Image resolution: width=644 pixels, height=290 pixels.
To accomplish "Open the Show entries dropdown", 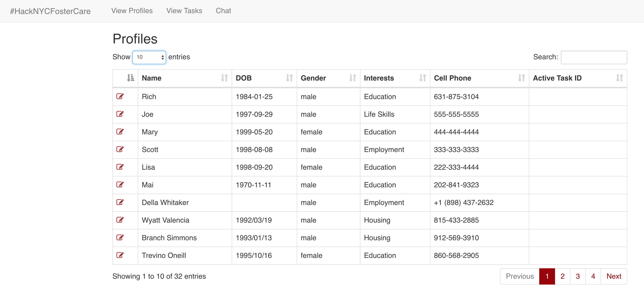I will coord(149,57).
